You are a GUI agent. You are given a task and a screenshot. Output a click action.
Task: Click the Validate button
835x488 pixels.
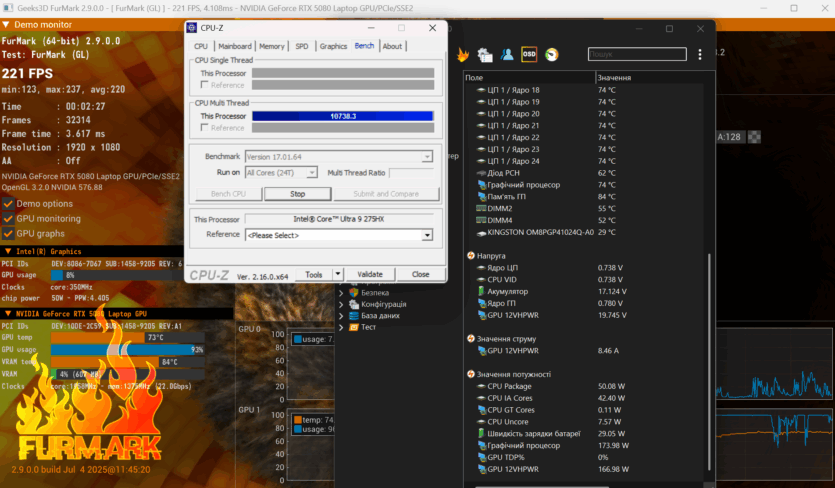coord(370,274)
